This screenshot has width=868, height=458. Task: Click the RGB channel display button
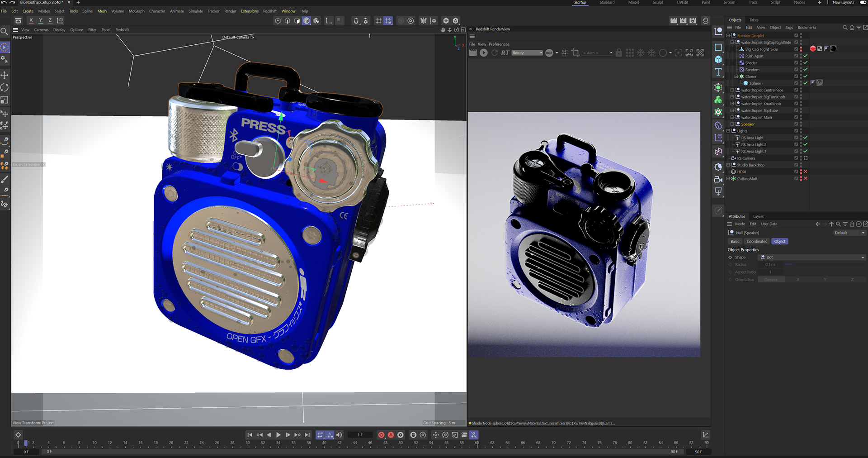549,53
